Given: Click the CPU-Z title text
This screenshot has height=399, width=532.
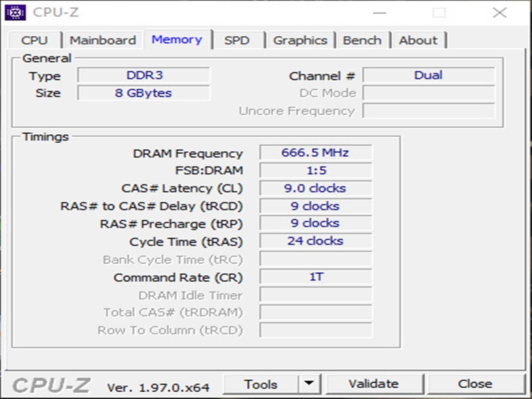Looking at the screenshot, I should coord(56,13).
